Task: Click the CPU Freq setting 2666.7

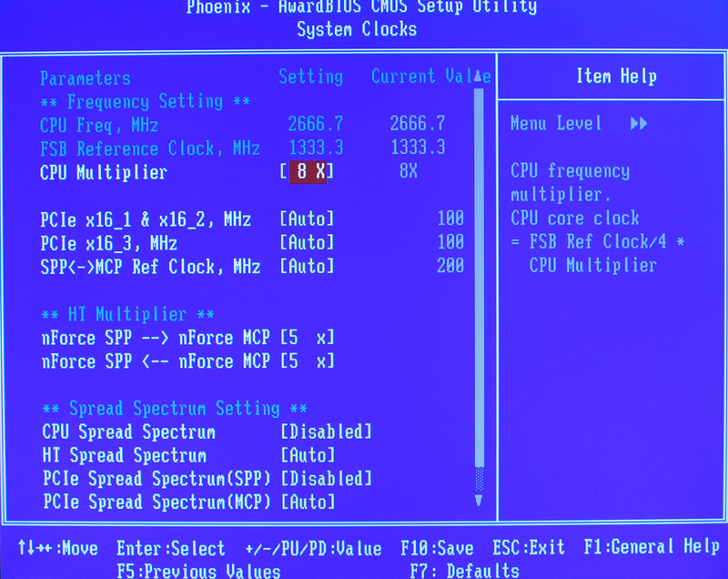Action: click(x=315, y=124)
